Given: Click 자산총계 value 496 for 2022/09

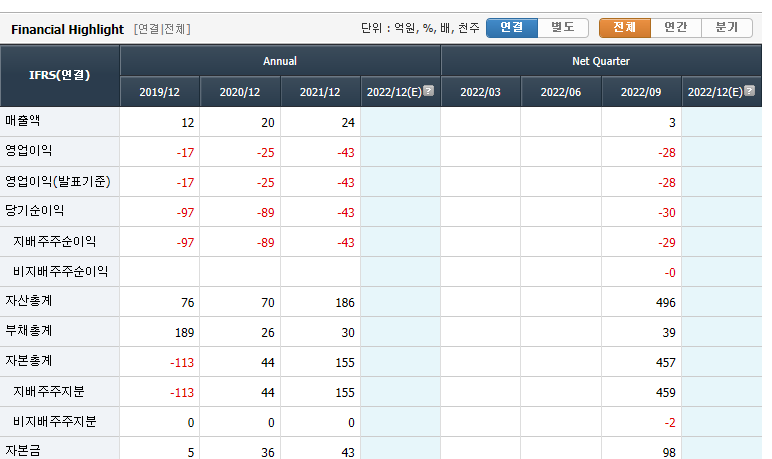Looking at the screenshot, I should point(666,303).
